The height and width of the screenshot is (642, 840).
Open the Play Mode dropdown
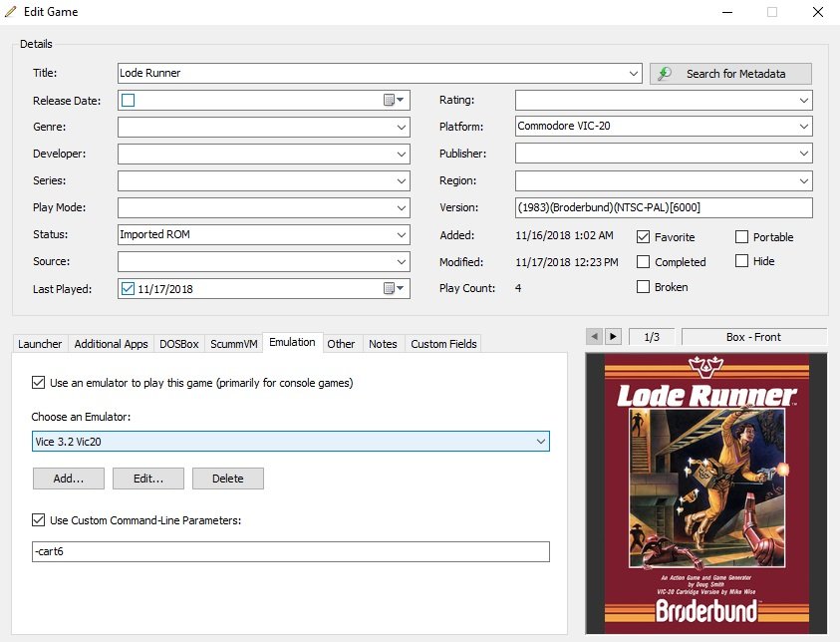click(x=402, y=208)
